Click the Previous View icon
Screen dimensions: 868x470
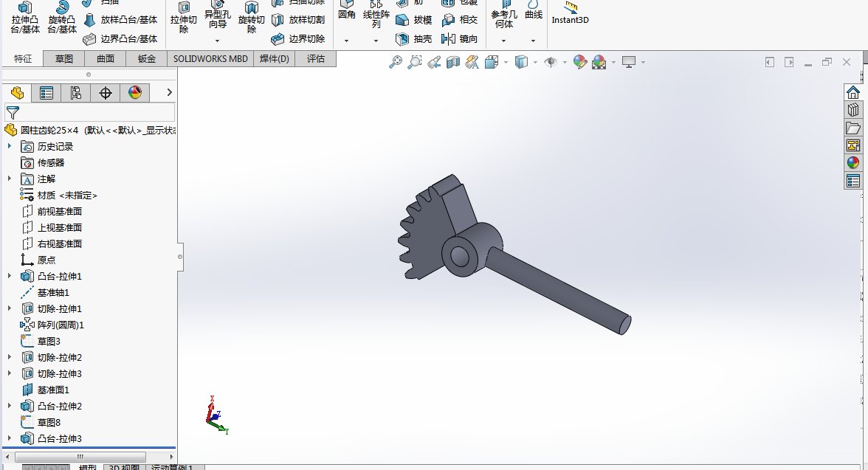434,62
